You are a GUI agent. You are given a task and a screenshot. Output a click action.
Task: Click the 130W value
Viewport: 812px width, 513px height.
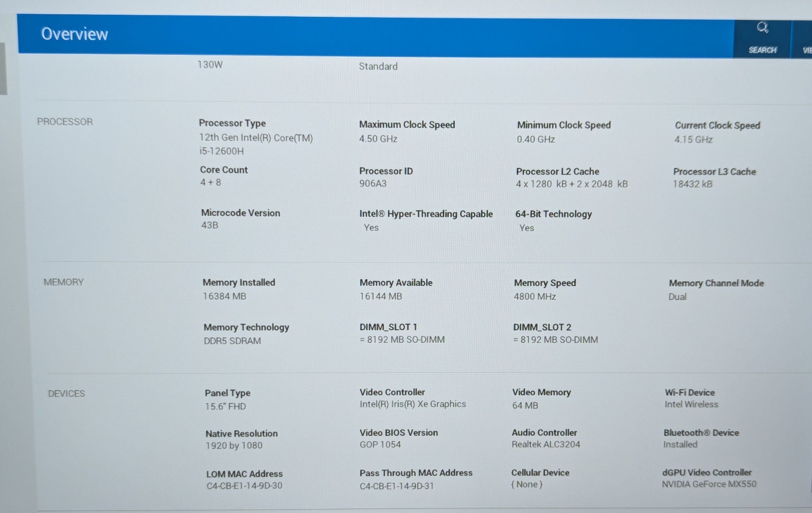coord(210,65)
